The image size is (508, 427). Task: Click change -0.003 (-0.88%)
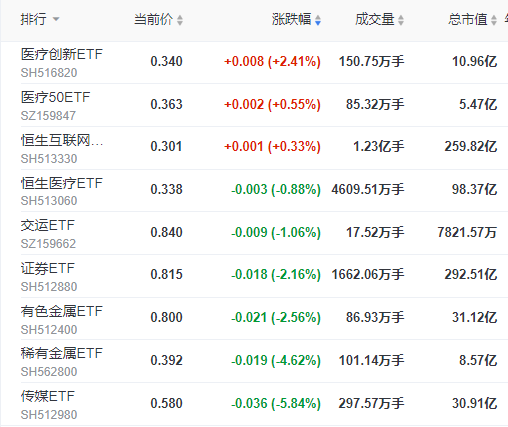[x=276, y=189]
